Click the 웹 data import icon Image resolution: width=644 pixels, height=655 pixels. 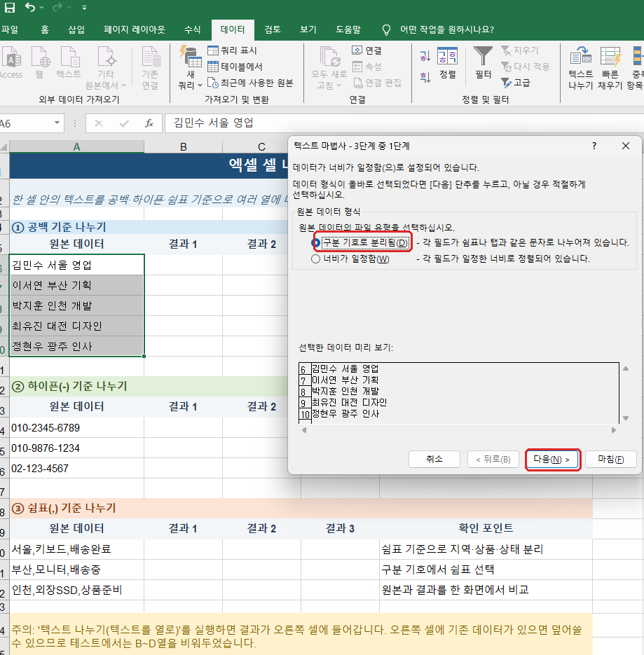40,63
